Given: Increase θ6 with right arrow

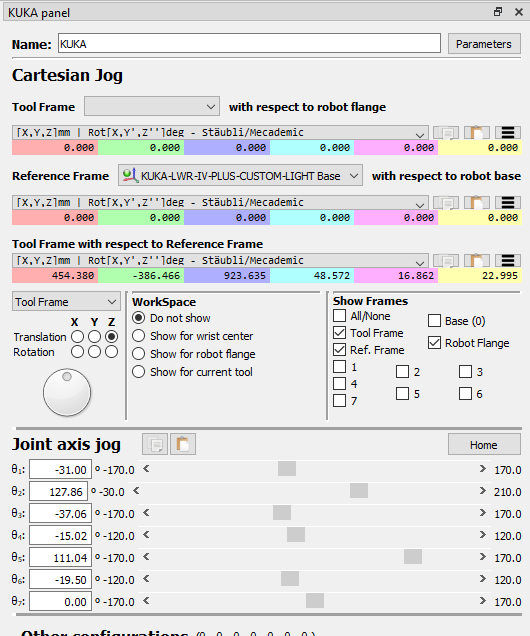Looking at the screenshot, I should tap(483, 578).
